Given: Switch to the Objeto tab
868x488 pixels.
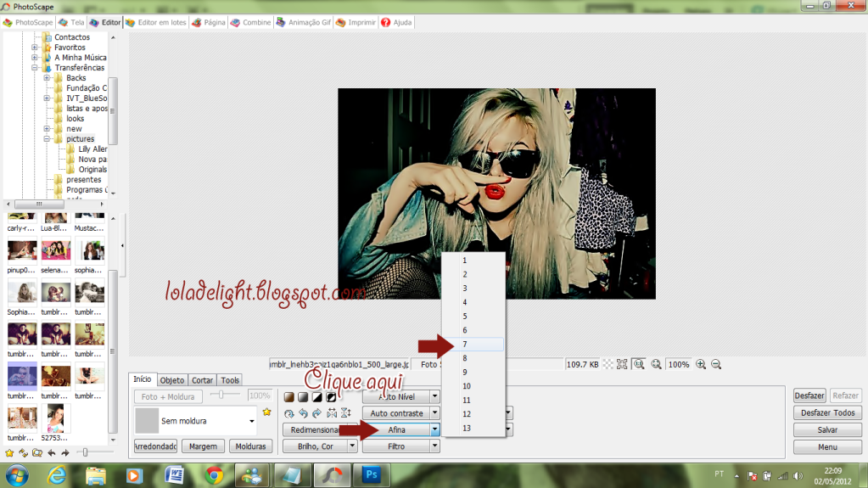Looking at the screenshot, I should [x=172, y=380].
